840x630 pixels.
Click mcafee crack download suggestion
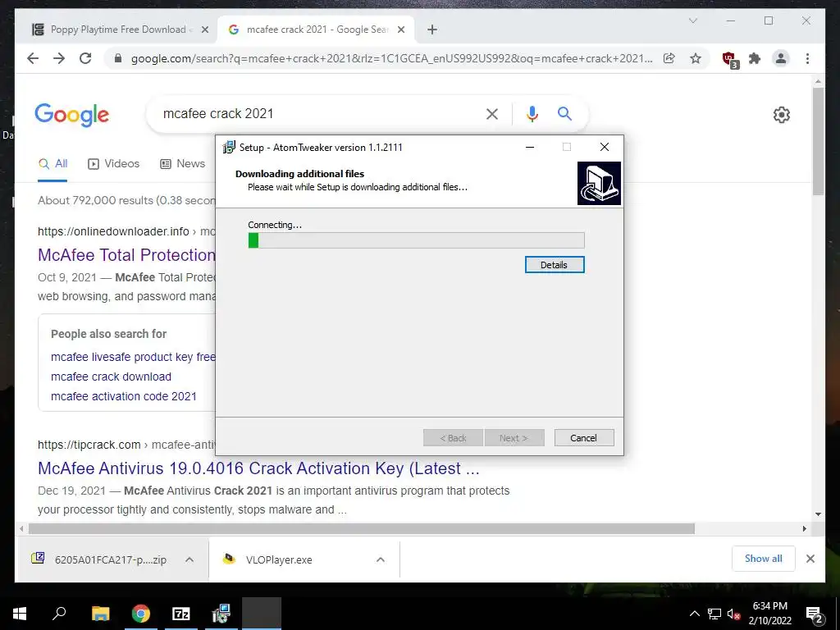point(111,377)
